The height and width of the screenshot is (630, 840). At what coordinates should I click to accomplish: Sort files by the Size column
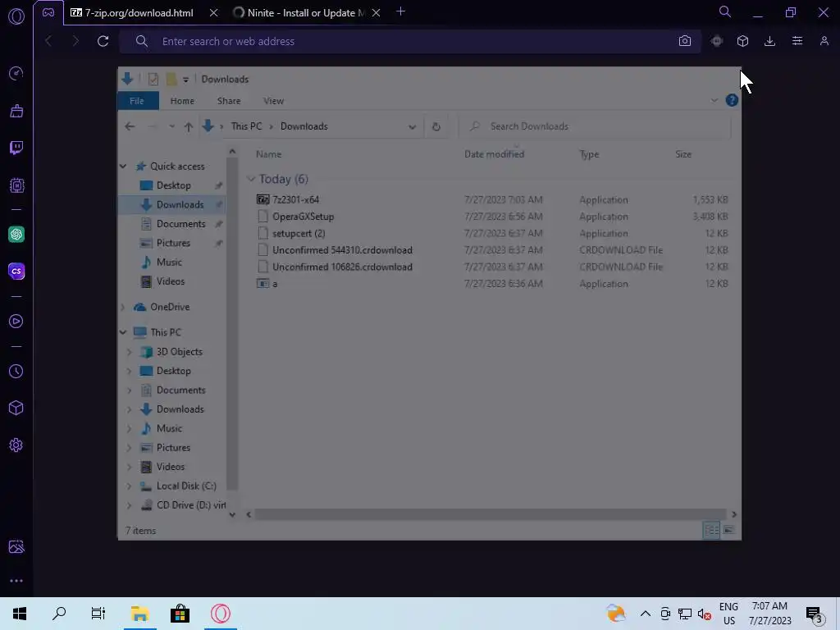coord(683,154)
